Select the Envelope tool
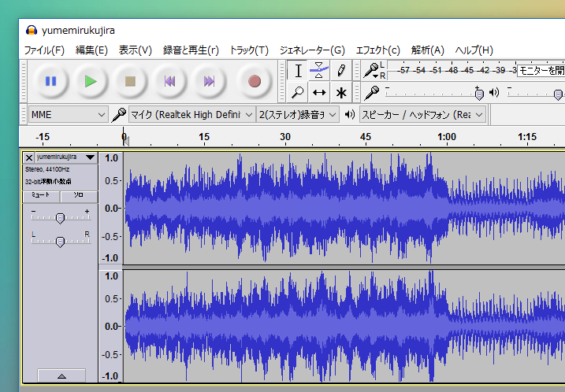 click(x=319, y=70)
